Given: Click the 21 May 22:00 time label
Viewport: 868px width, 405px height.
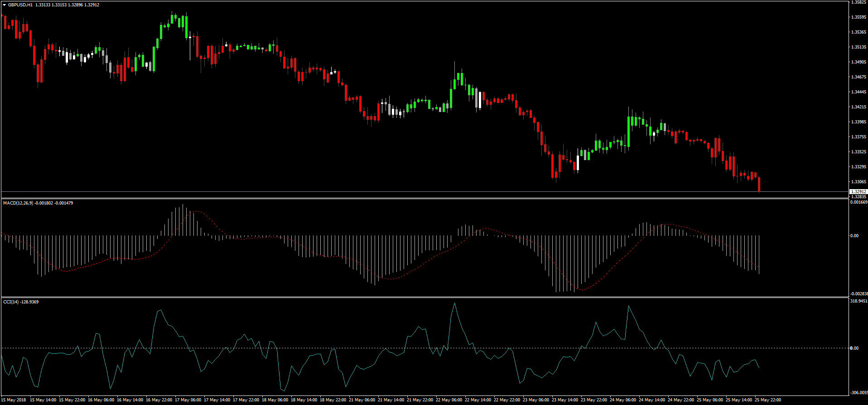Looking at the screenshot, I should (x=420, y=400).
